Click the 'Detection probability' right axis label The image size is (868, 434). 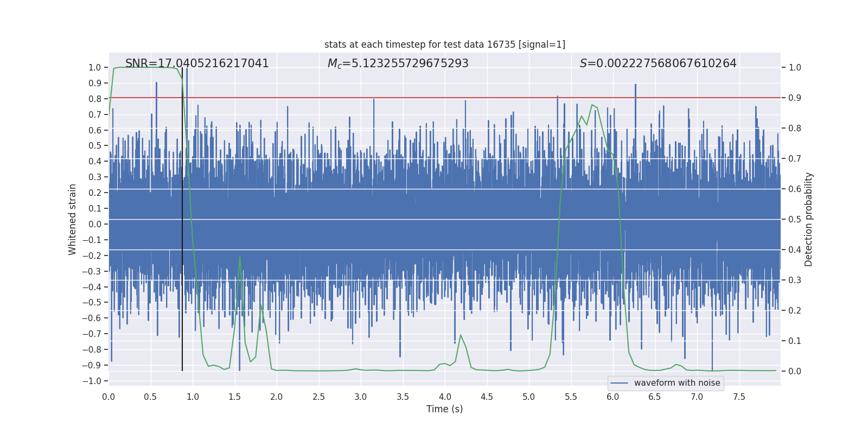[808, 219]
